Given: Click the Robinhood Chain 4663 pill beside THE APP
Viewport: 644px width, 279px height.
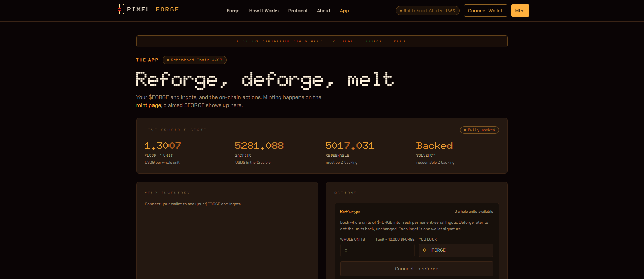Looking at the screenshot, I should click(194, 60).
